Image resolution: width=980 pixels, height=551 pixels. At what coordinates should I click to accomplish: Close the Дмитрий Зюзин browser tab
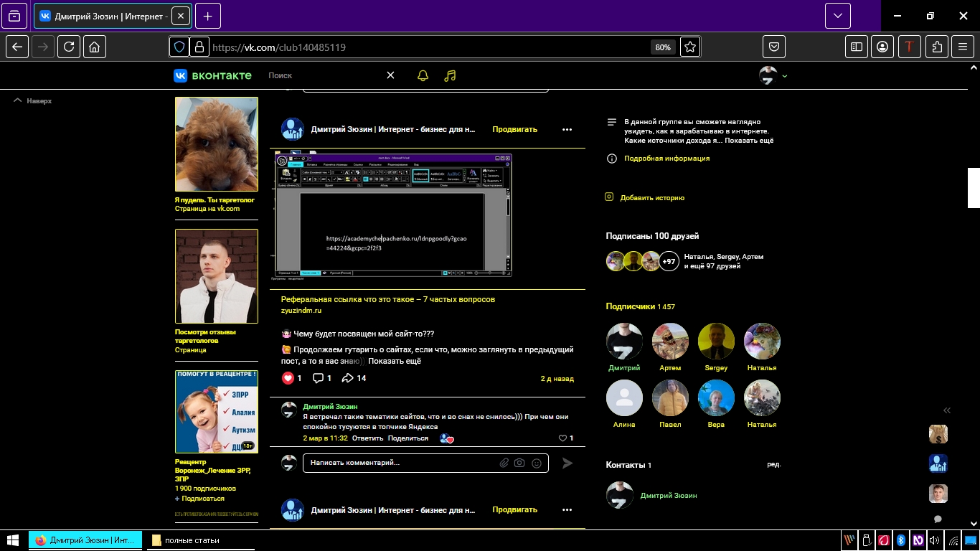pos(179,16)
